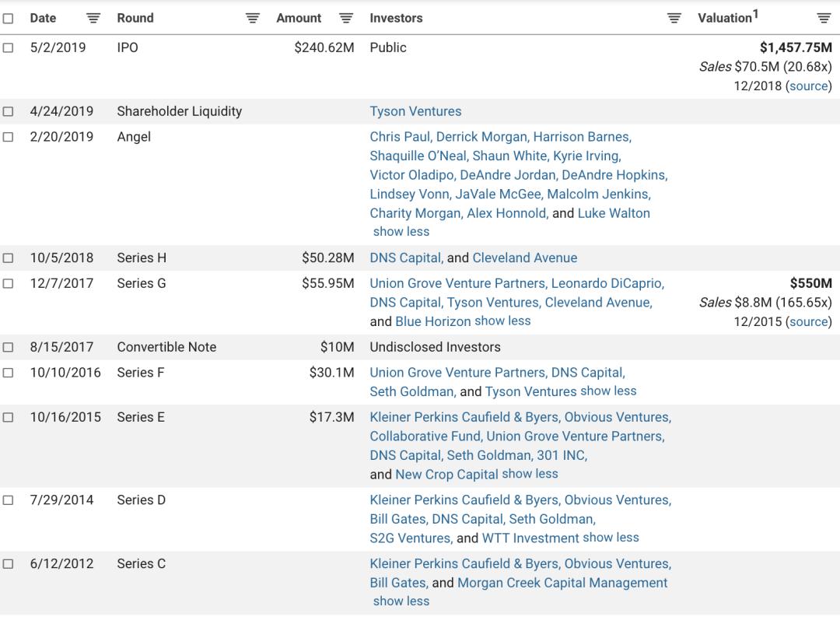Screen dimensions: 840x617
Task: Check the Angel round row checkbox
Action: coord(8,137)
